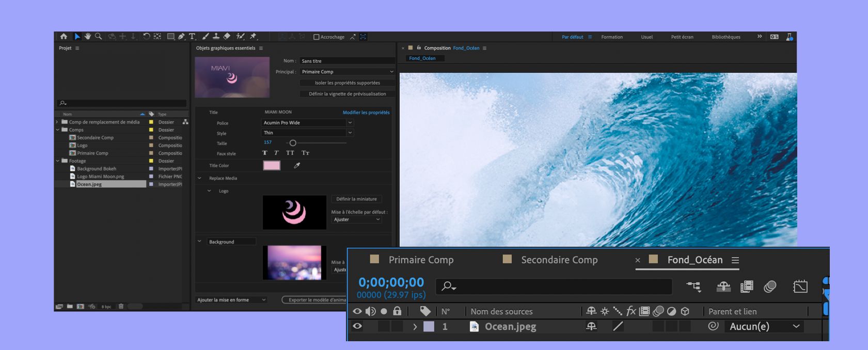
Task: Click the Shy layers switch in timeline toolbar
Action: (x=723, y=287)
